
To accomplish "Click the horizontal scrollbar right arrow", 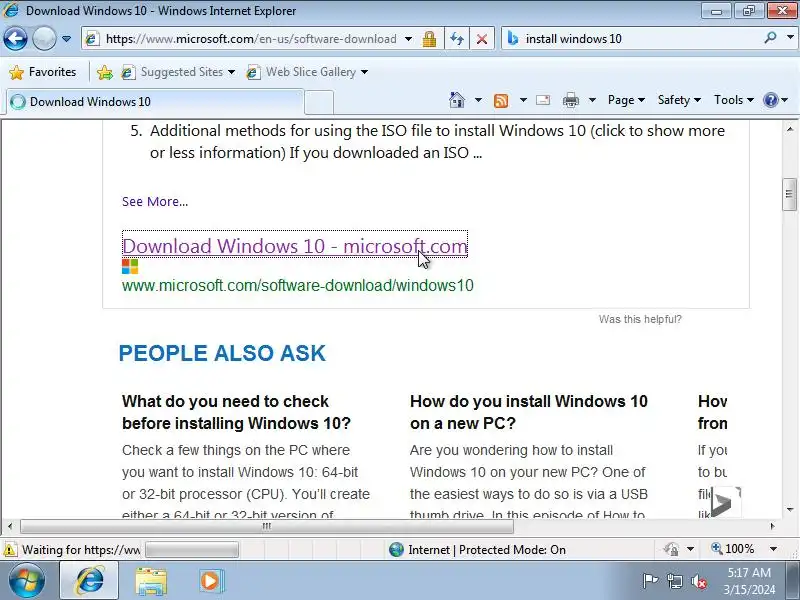I will [772, 526].
